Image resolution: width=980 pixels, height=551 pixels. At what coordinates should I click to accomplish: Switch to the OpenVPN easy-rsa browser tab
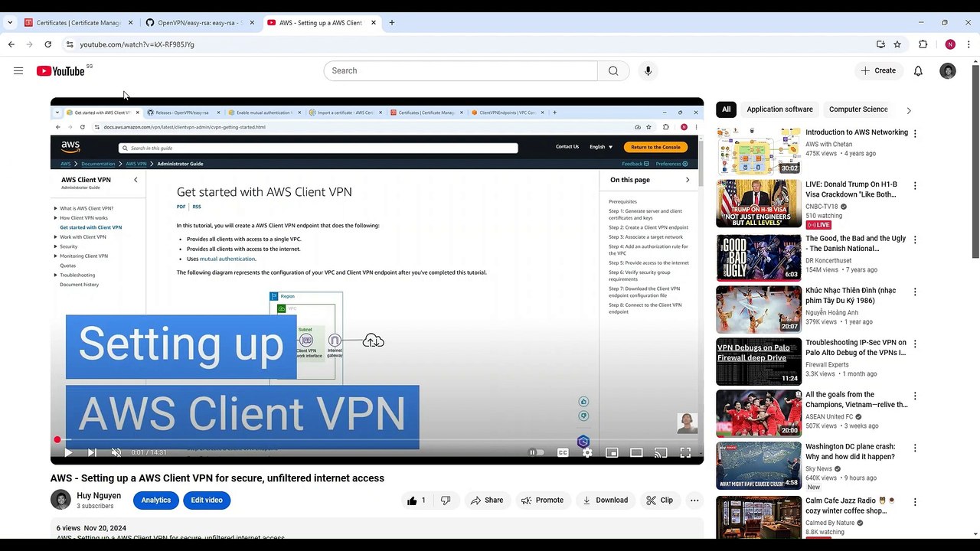coord(199,22)
